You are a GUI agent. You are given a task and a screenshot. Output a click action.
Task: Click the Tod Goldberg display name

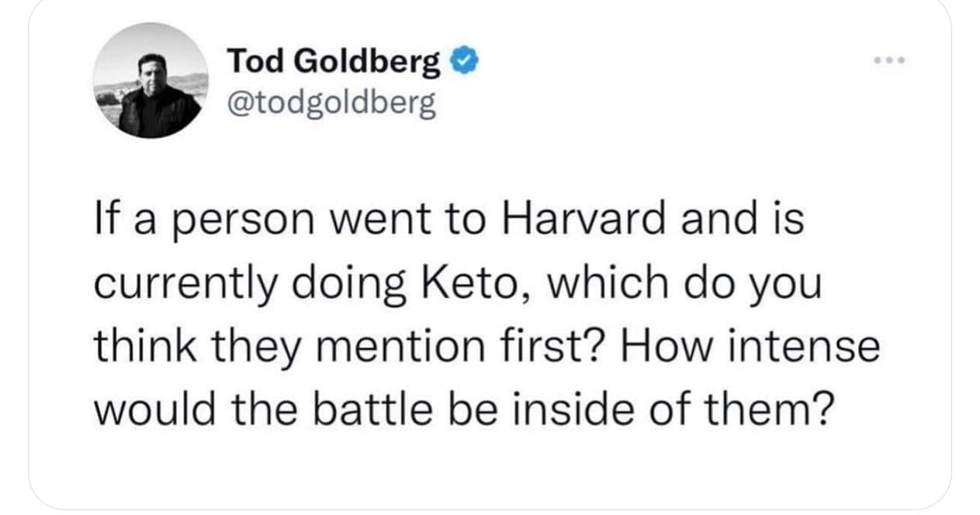point(334,63)
